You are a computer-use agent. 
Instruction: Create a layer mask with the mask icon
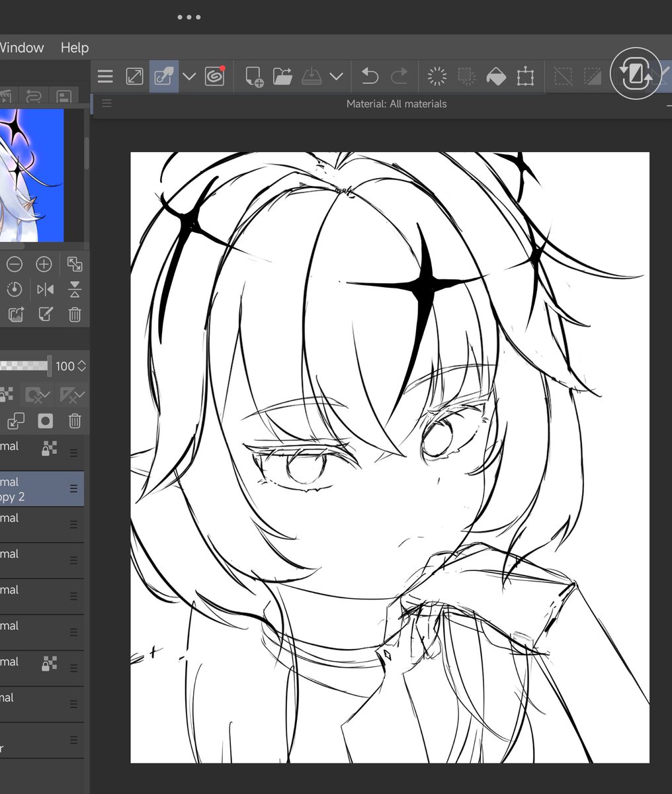point(45,421)
